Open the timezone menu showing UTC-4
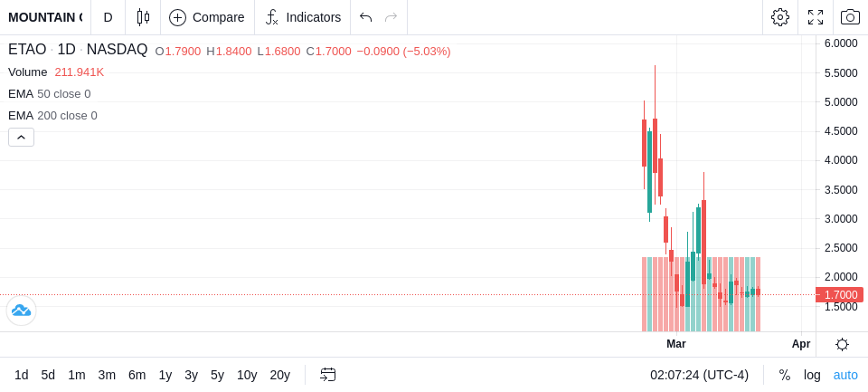The width and height of the screenshot is (868, 392). (x=699, y=375)
